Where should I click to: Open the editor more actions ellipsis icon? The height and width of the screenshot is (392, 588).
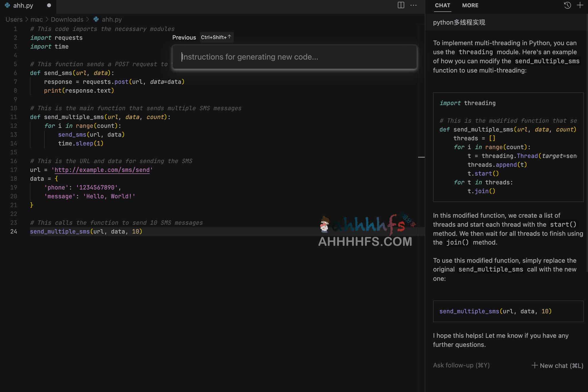tap(414, 5)
